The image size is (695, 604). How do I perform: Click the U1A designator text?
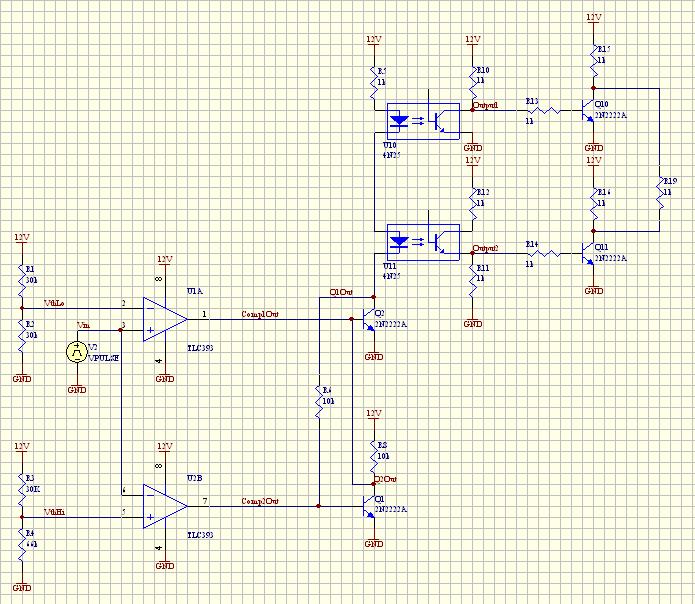point(195,291)
